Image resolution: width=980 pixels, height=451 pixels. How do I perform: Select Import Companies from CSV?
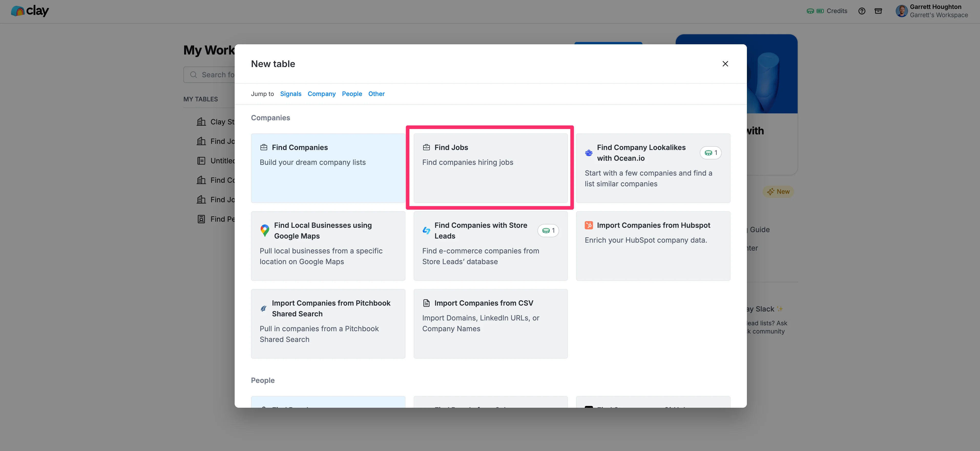pos(490,323)
